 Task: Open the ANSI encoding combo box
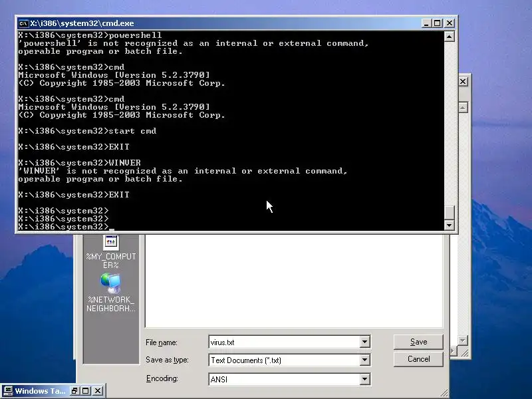[289, 379]
